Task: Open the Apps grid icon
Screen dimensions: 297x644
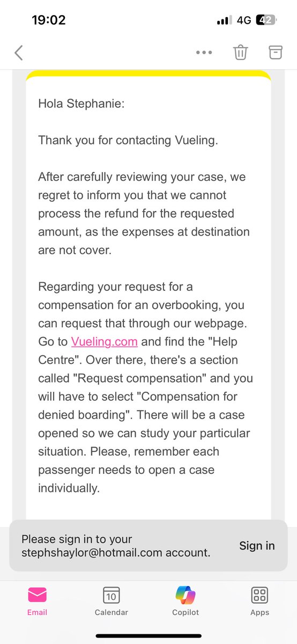Action: 259,595
